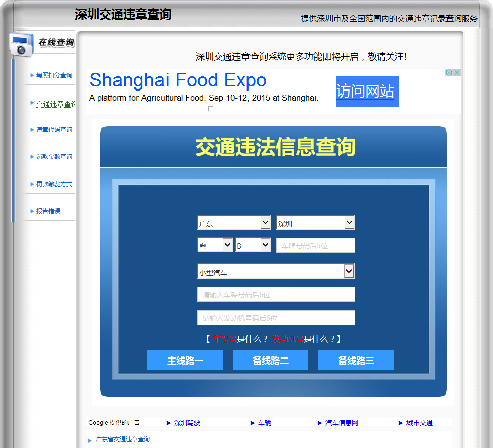Click the 在线查询 sidebar heading
The height and width of the screenshot is (448, 493).
56,42
